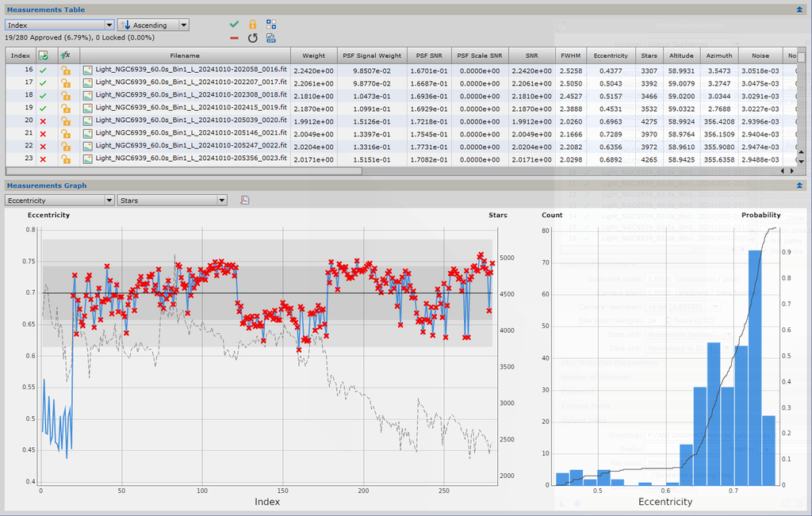Image resolution: width=812 pixels, height=516 pixels.
Task: Open the Ascending sort order dropdown
Action: click(x=153, y=25)
